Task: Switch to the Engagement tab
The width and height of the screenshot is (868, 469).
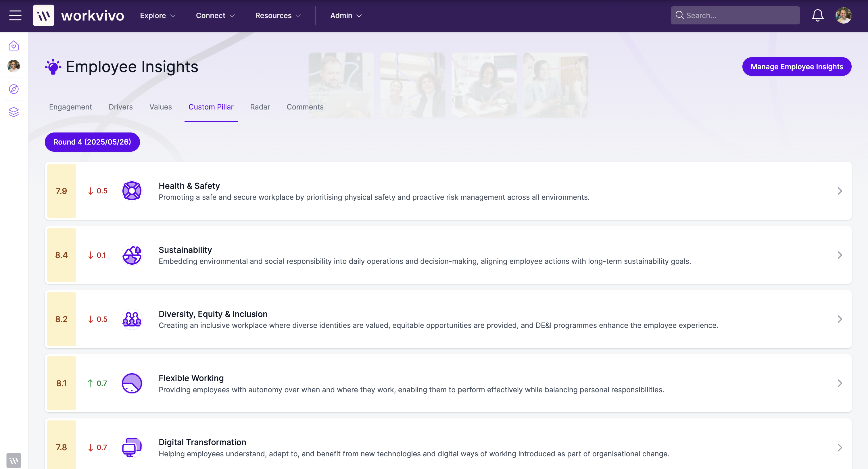Action: 70,107
